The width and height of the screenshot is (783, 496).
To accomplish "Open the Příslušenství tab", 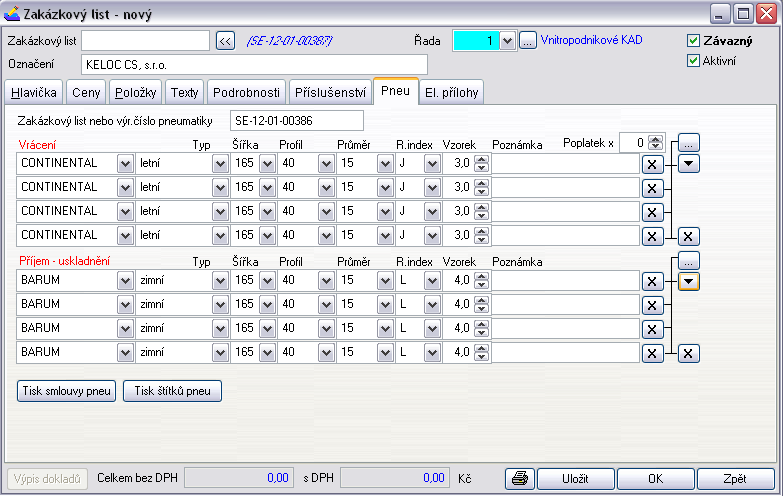I will pos(330,93).
